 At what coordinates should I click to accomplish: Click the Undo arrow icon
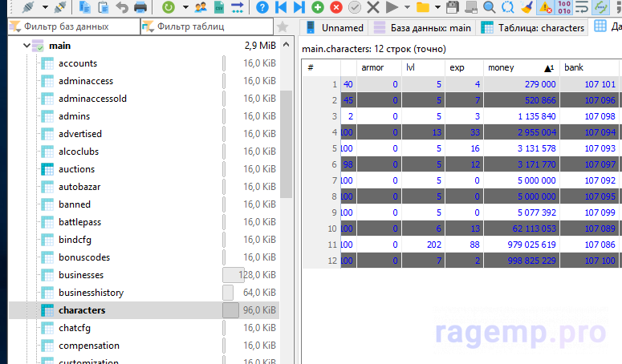click(122, 7)
